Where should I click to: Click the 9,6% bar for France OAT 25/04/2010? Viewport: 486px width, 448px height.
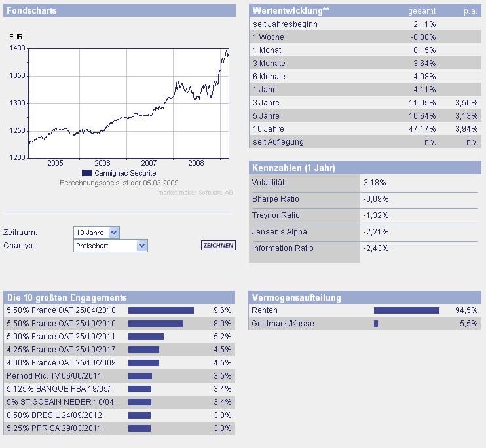click(160, 310)
